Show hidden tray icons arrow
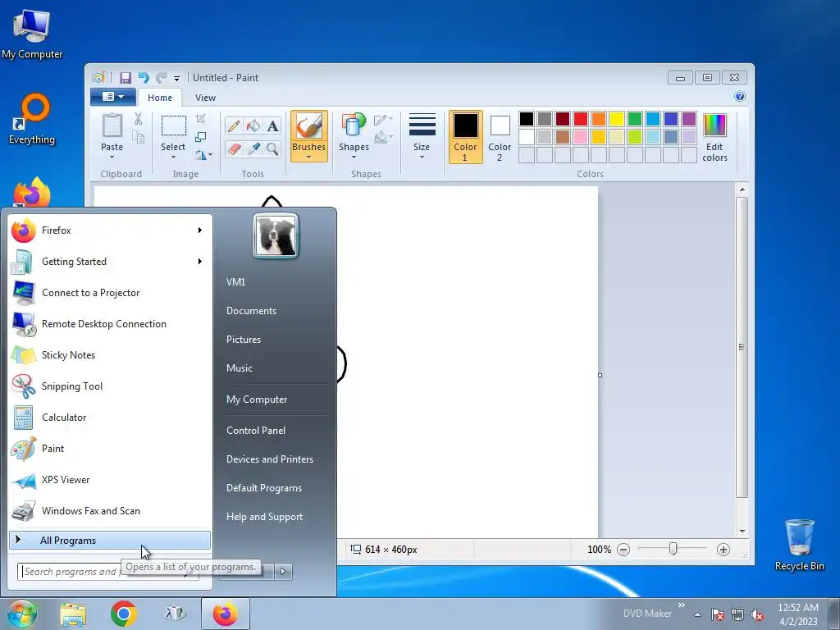 [697, 614]
